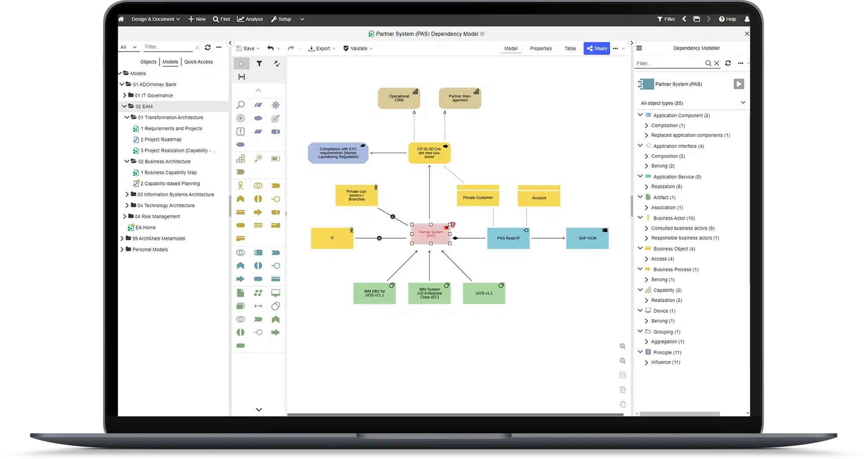Open Analyse in the top menu

250,19
